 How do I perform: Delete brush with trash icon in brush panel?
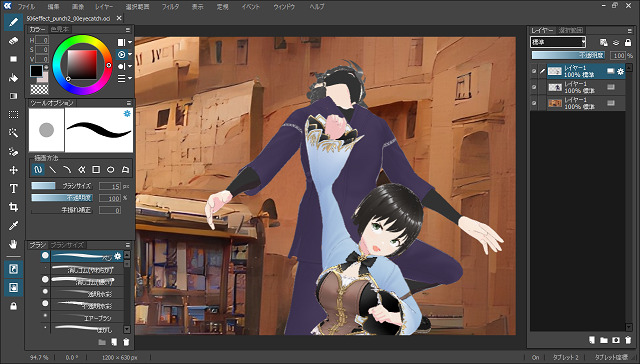click(127, 342)
